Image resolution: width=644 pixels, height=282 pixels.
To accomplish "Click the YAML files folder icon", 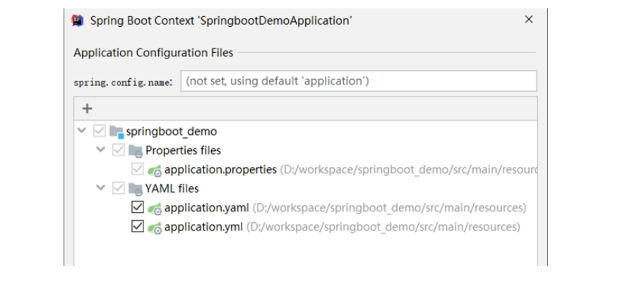I will coord(136,189).
